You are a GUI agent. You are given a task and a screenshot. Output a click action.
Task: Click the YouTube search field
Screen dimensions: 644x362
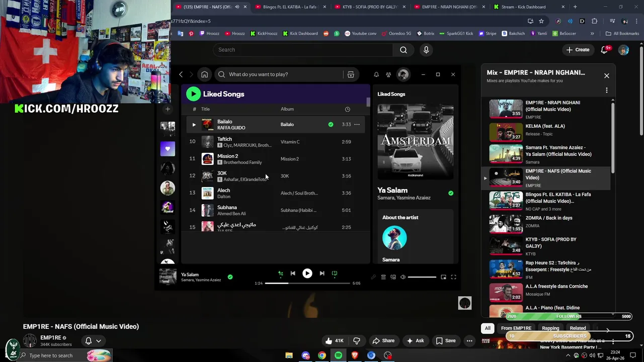(x=303, y=50)
